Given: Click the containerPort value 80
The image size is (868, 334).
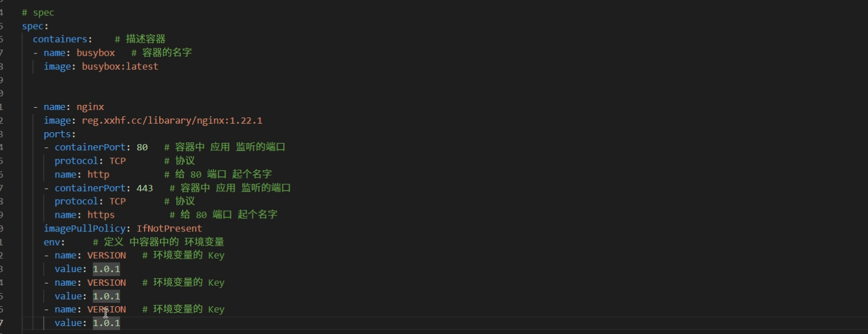Looking at the screenshot, I should (x=142, y=147).
